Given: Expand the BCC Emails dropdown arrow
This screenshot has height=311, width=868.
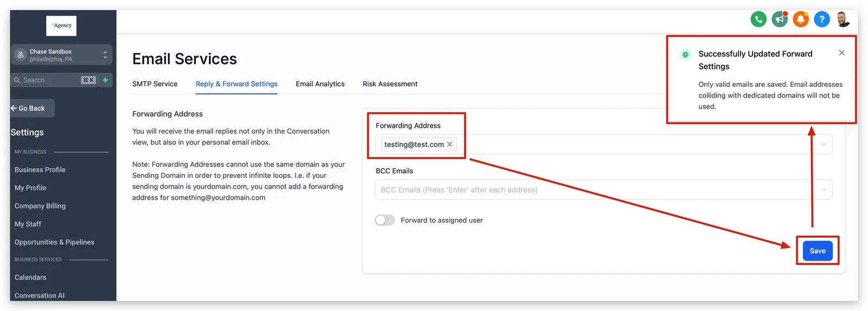Looking at the screenshot, I should [x=824, y=190].
